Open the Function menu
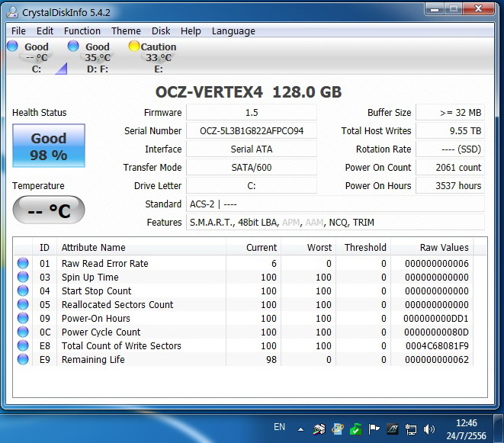Image resolution: width=504 pixels, height=443 pixels. [82, 30]
